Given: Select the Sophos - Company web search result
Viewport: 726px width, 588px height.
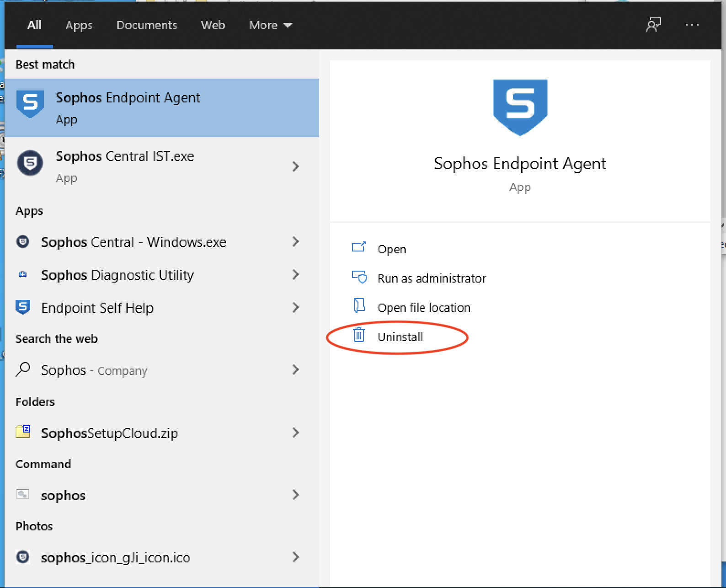Looking at the screenshot, I should (162, 369).
